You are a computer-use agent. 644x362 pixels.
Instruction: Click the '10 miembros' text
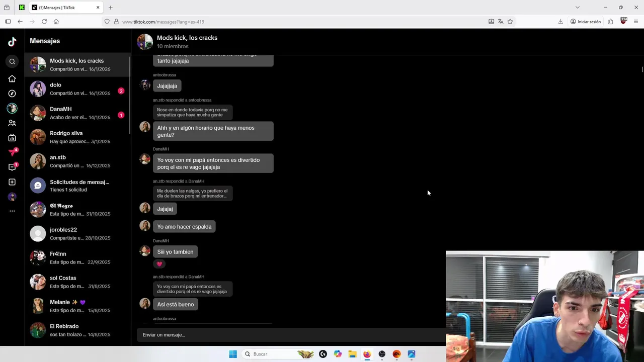click(173, 46)
